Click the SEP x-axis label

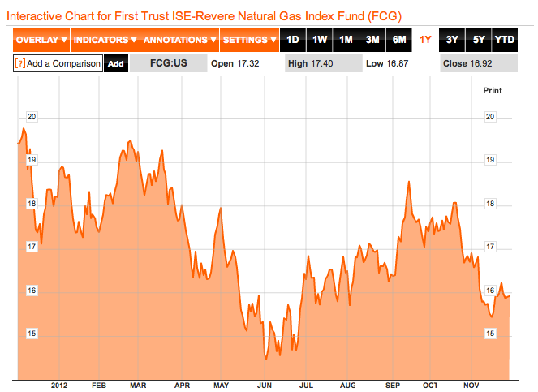pyautogui.click(x=393, y=386)
